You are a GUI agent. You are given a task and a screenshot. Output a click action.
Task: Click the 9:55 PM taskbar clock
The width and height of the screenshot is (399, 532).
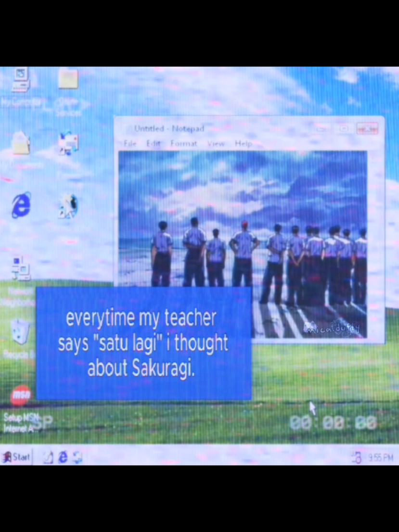(x=380, y=458)
